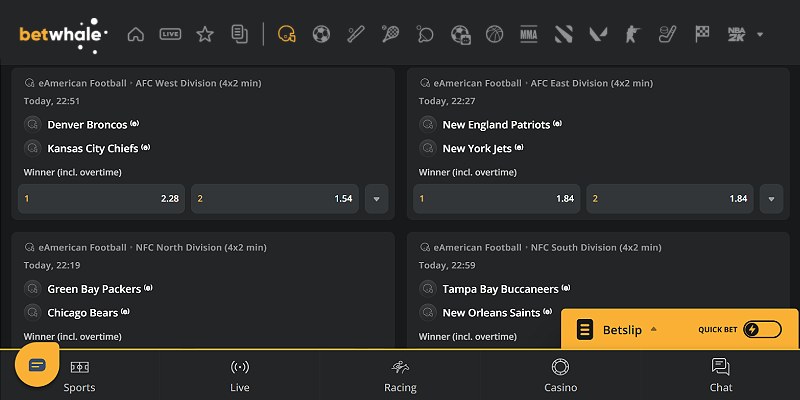800x400 pixels.
Task: Open the Green Bay Packers team name
Action: click(94, 289)
